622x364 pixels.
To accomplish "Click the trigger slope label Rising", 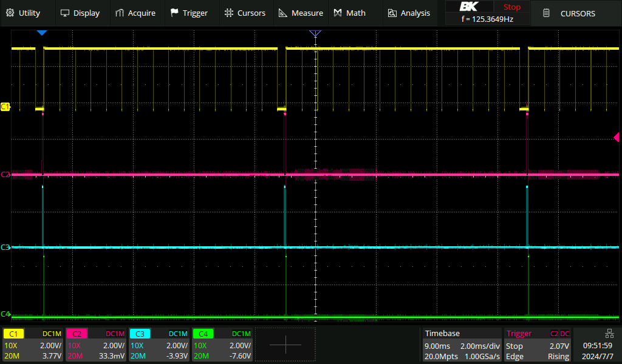I will (559, 357).
